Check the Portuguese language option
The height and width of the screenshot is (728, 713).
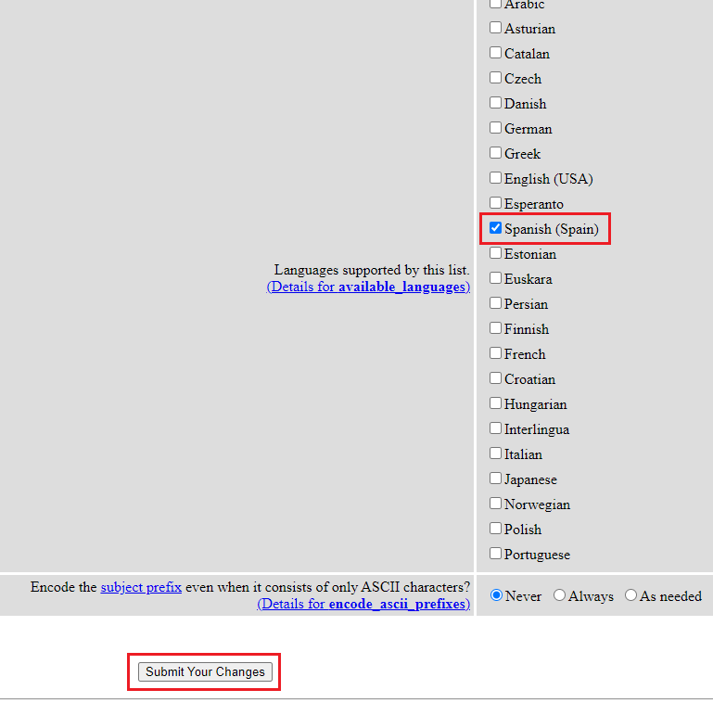click(496, 554)
